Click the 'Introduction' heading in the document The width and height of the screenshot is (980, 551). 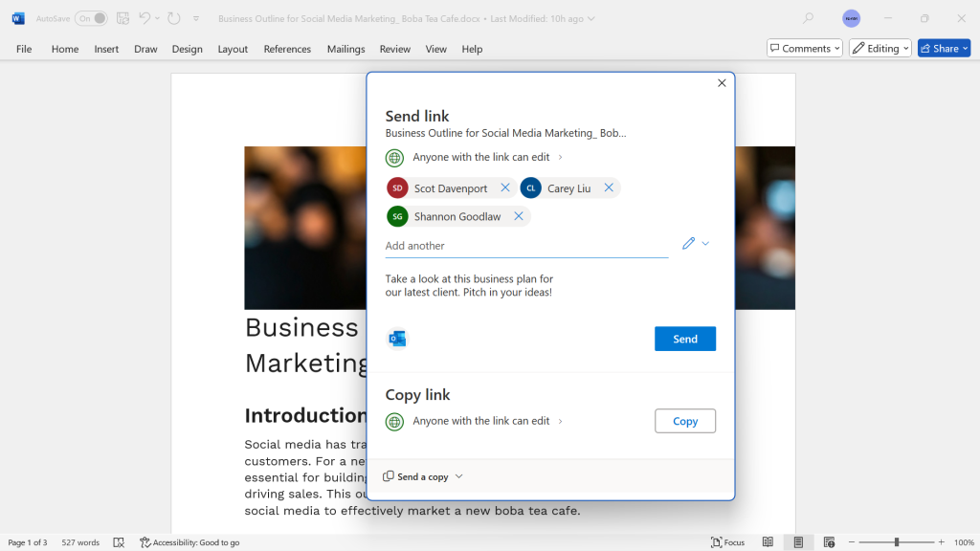[x=305, y=415]
